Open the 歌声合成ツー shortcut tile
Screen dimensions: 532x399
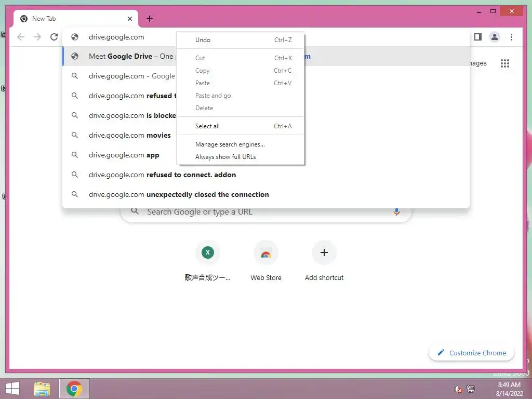tap(208, 261)
